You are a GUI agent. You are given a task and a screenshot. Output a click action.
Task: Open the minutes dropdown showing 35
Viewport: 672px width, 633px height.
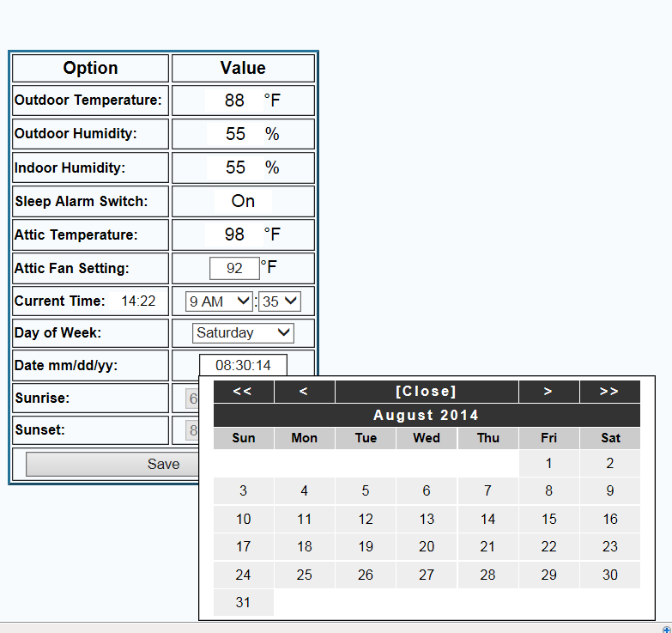[280, 301]
